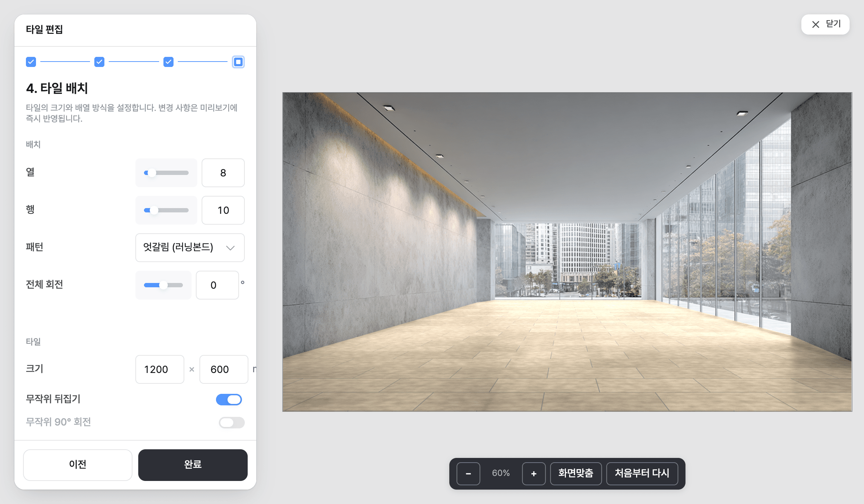Click the 완료 finish button

tap(193, 465)
